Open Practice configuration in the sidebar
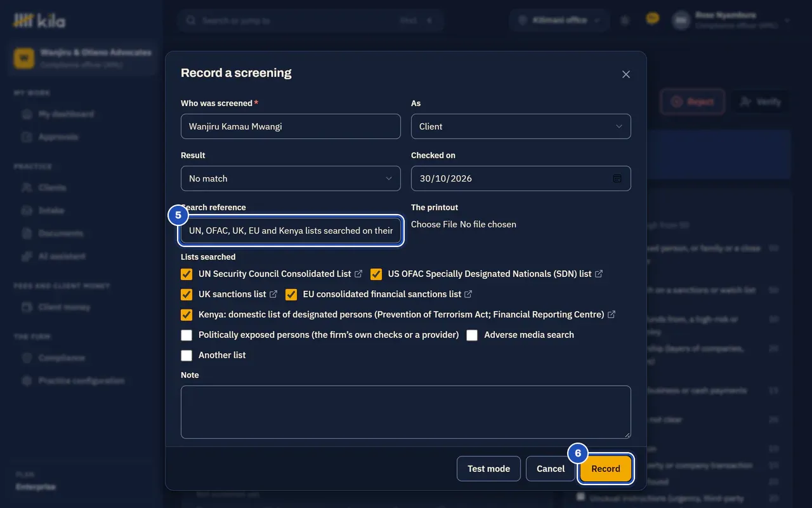The height and width of the screenshot is (508, 812). [x=81, y=381]
